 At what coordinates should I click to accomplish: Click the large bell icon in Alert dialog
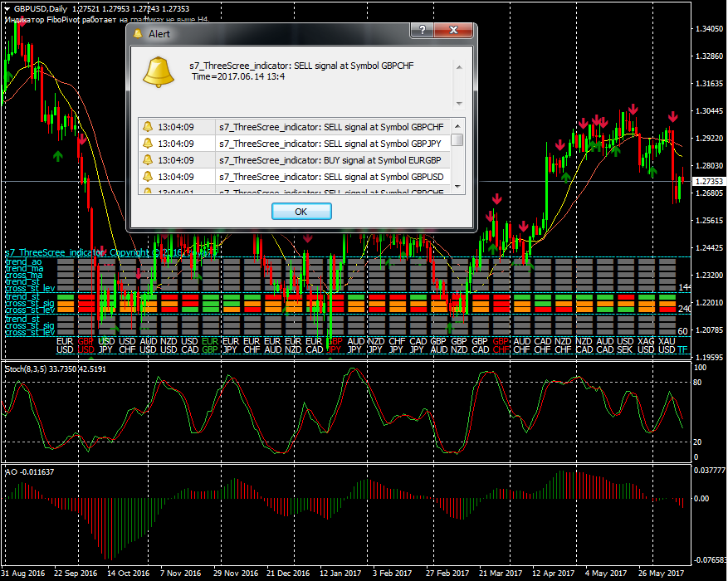coord(159,72)
